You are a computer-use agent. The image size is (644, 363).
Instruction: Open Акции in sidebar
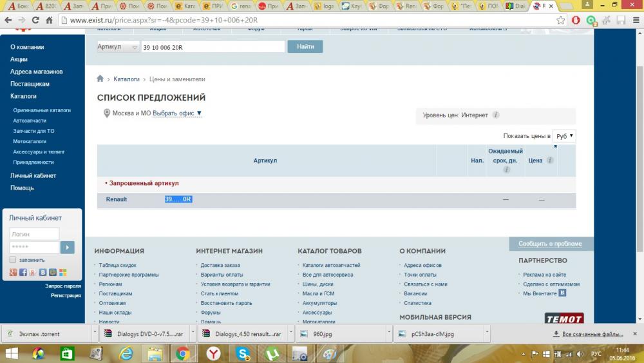coord(19,59)
